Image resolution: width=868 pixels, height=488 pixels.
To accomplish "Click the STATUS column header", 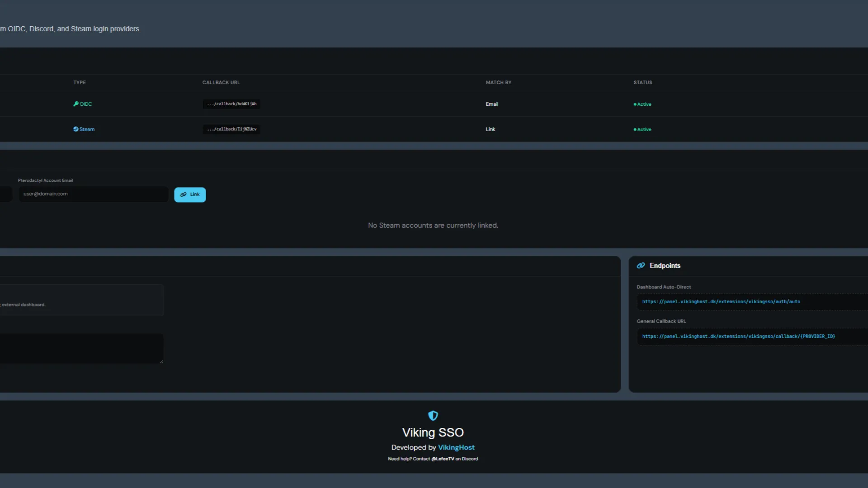I will [642, 83].
